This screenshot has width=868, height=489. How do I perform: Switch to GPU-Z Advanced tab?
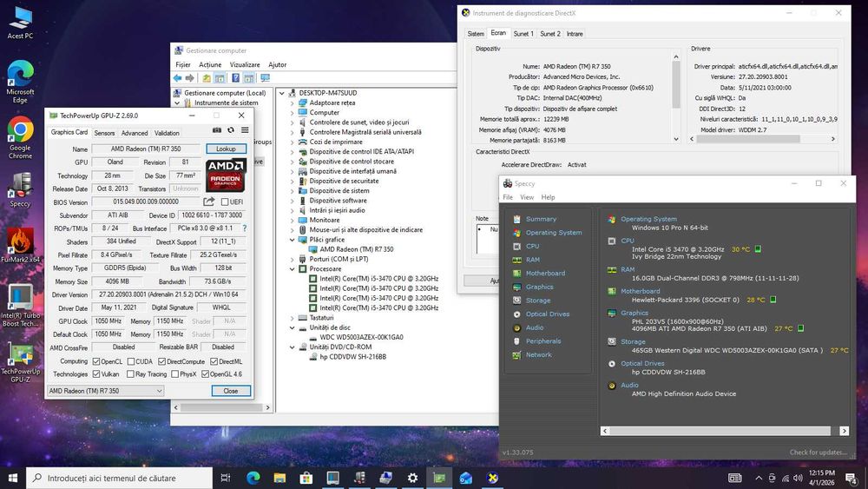coord(135,133)
